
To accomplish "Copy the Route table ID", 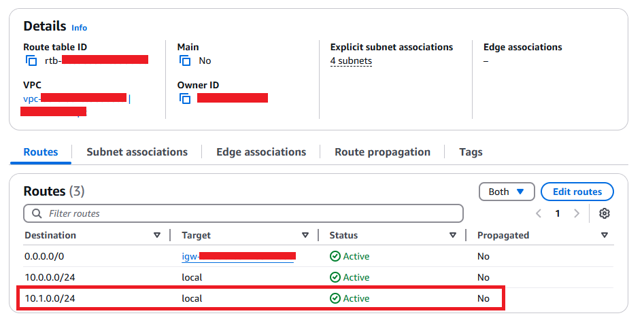I will pyautogui.click(x=31, y=60).
